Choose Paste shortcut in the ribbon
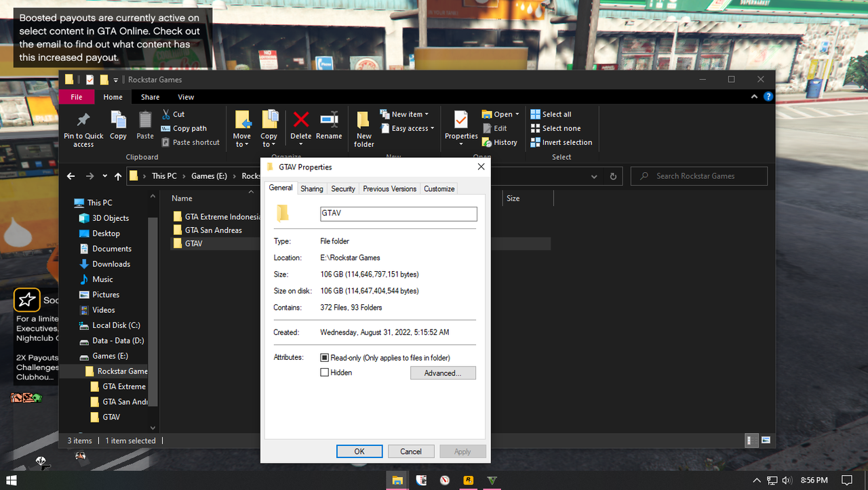Viewport: 868px width, 490px height. coord(191,142)
